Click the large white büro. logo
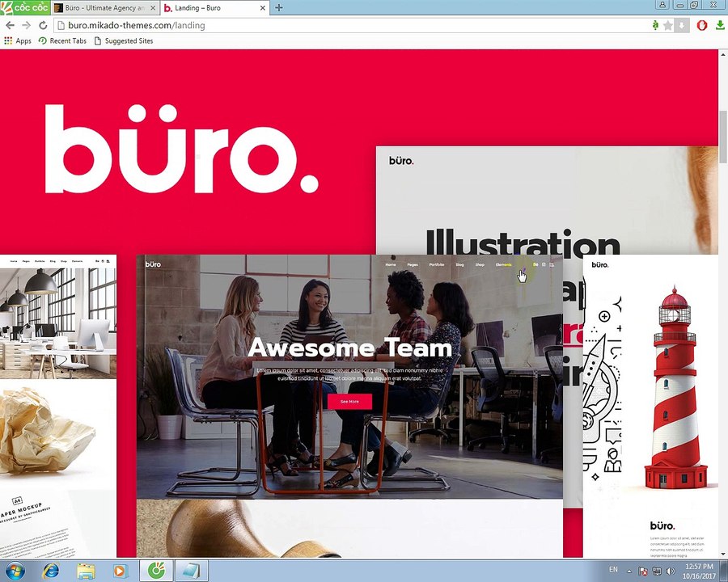Image resolution: width=728 pixels, height=582 pixels. [x=181, y=149]
